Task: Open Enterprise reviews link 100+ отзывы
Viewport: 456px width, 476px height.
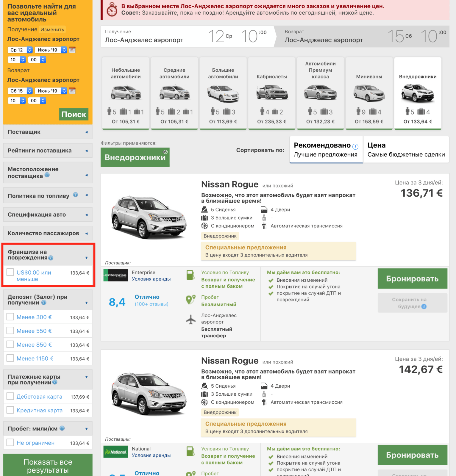Action: point(152,304)
